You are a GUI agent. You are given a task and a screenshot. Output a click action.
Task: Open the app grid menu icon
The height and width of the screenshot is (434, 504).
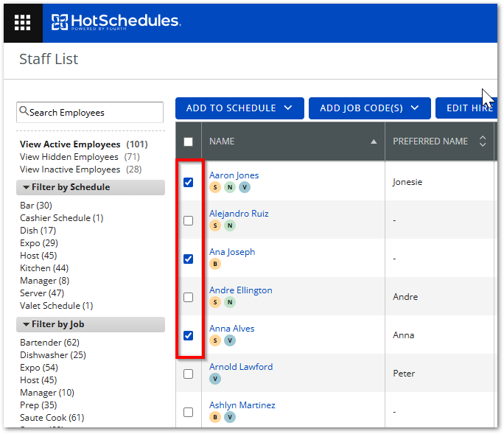pyautogui.click(x=23, y=23)
